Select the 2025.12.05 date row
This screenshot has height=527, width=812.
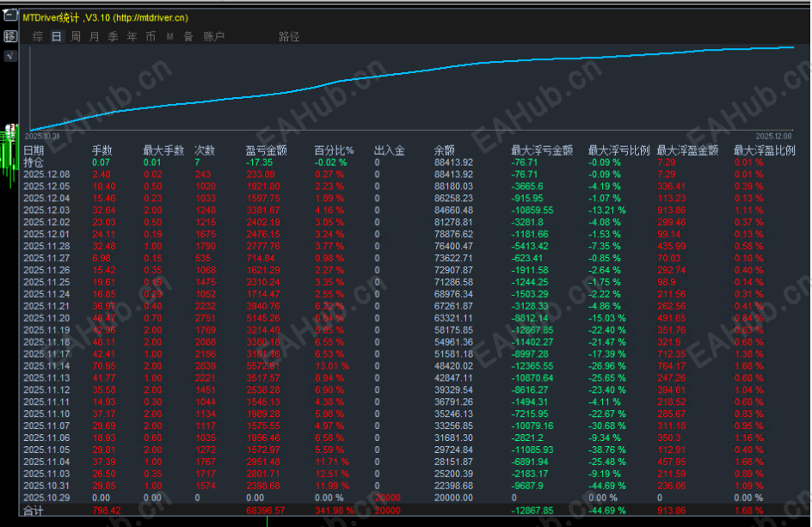[46, 187]
